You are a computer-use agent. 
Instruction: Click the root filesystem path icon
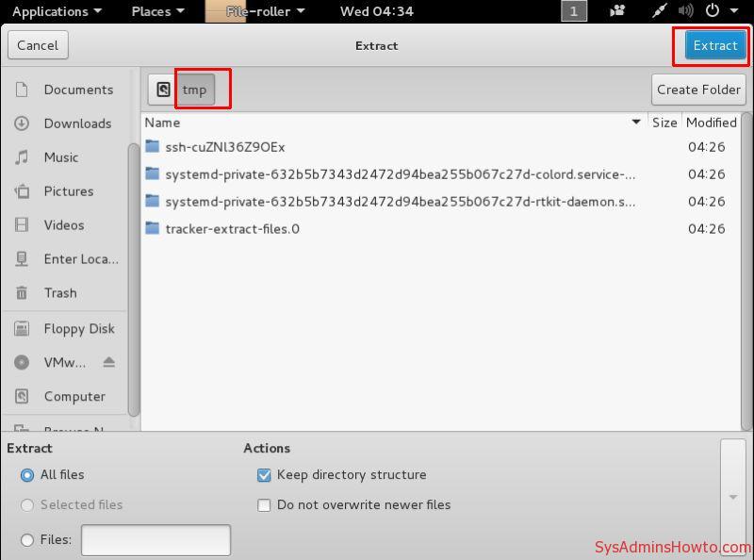pos(163,90)
